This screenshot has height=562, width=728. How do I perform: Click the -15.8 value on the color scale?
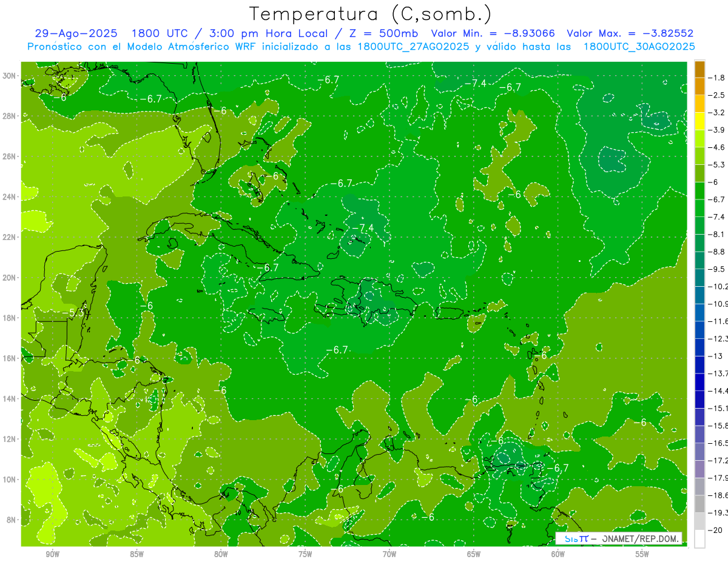(718, 426)
